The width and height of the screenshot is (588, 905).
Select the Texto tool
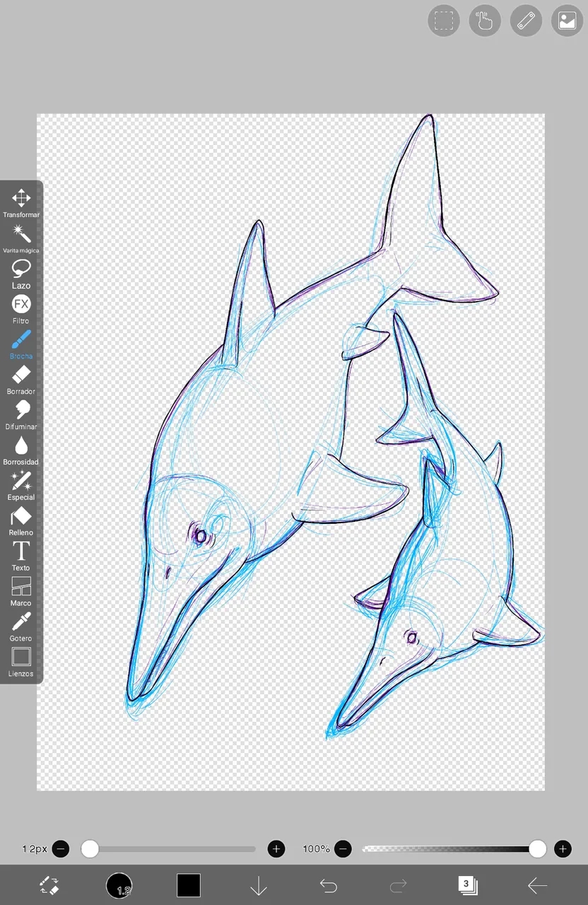tap(21, 556)
